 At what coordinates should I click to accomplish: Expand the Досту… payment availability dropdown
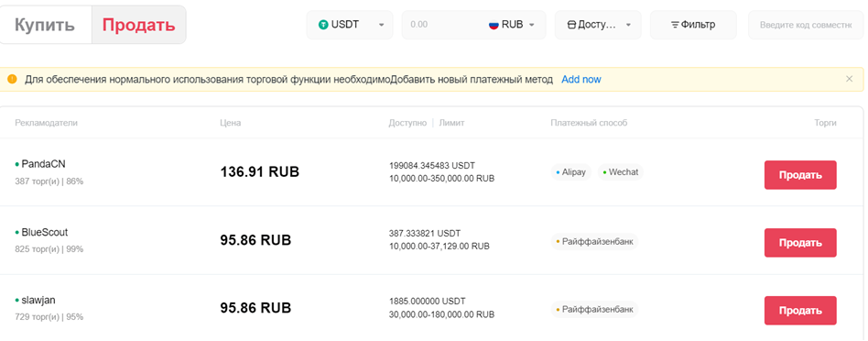(x=598, y=25)
